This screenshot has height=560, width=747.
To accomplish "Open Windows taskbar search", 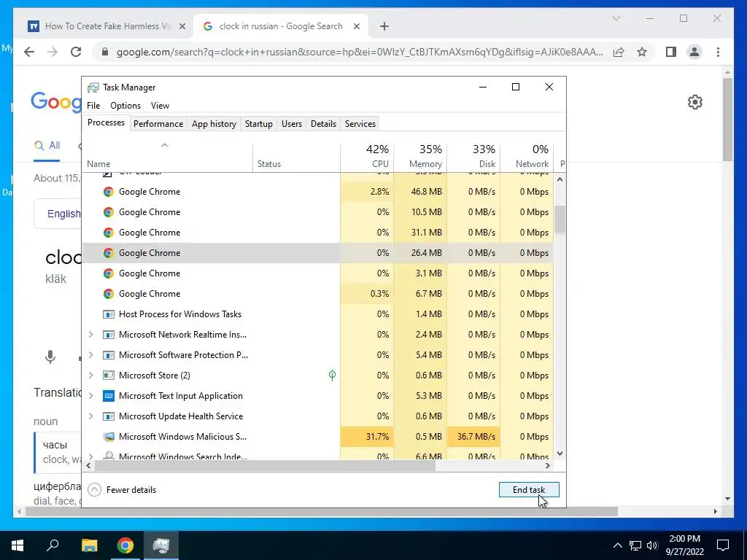I will click(53, 545).
